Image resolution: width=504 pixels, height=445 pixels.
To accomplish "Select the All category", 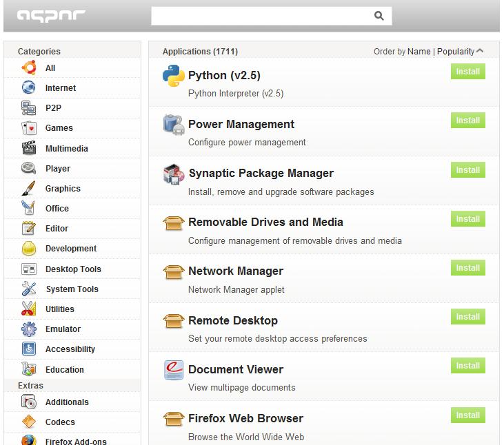I will click(72, 68).
